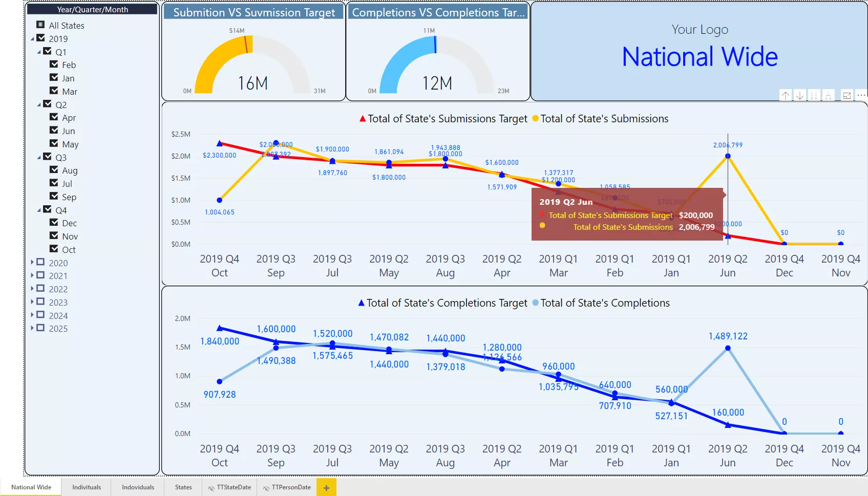The image size is (868, 496).
Task: Switch to the States page tab
Action: [x=183, y=487]
